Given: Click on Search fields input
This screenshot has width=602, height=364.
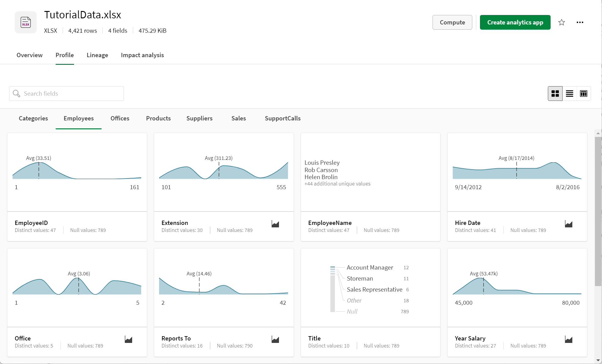Looking at the screenshot, I should pyautogui.click(x=66, y=93).
